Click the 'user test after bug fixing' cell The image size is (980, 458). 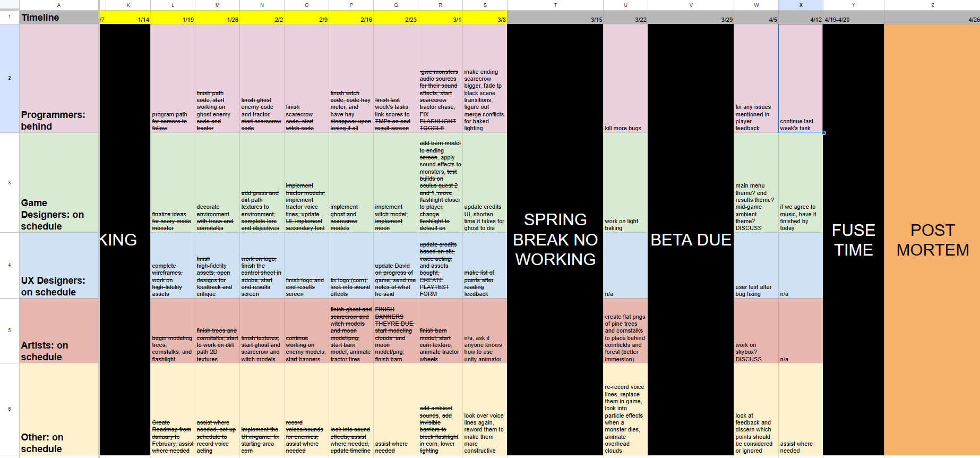[756, 265]
